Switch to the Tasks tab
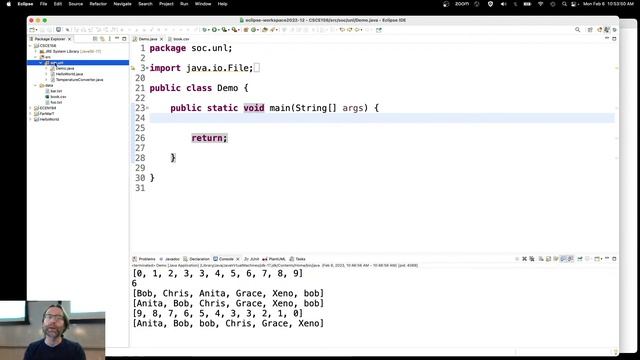The height and width of the screenshot is (360, 640). point(298,259)
